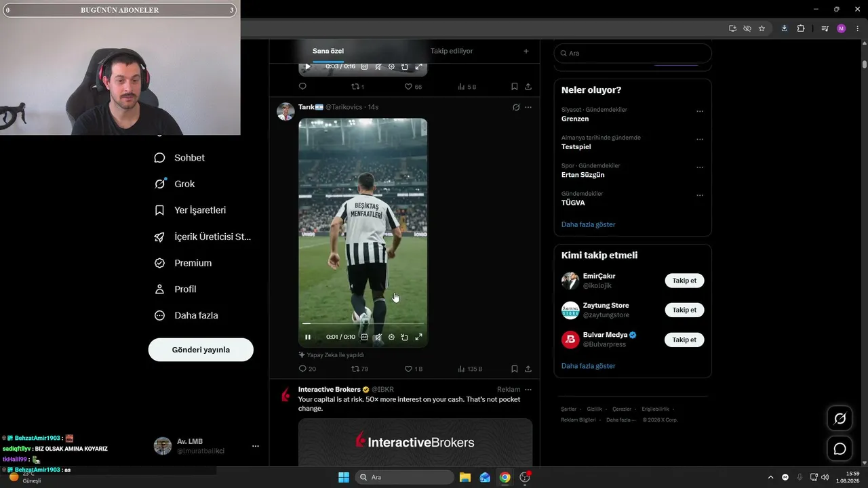This screenshot has height=488, width=868.
Task: Add a timeline tab with plus icon
Action: pyautogui.click(x=526, y=51)
